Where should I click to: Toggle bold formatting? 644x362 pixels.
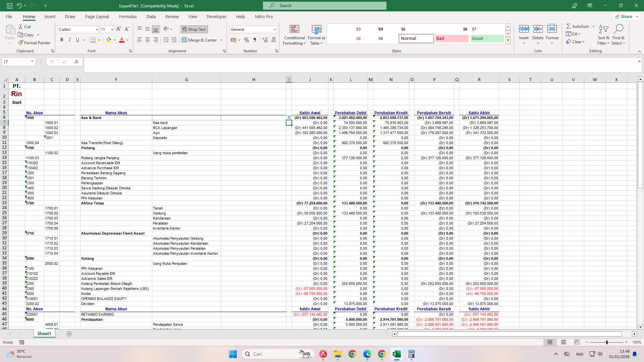point(61,40)
